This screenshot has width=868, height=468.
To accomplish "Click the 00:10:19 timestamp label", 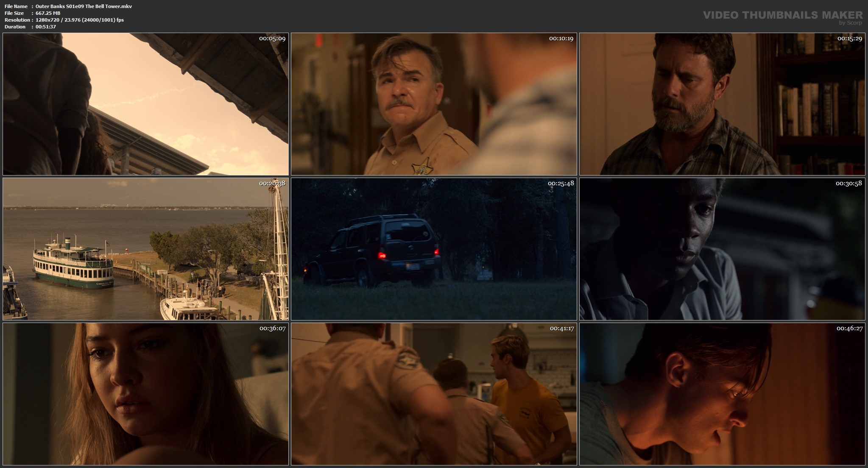I will [x=561, y=39].
